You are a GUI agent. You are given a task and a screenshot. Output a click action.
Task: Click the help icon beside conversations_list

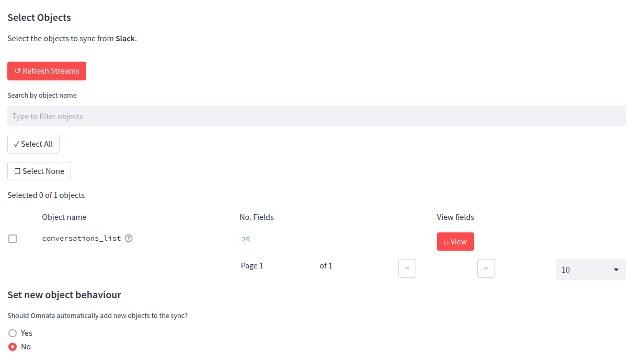point(129,238)
